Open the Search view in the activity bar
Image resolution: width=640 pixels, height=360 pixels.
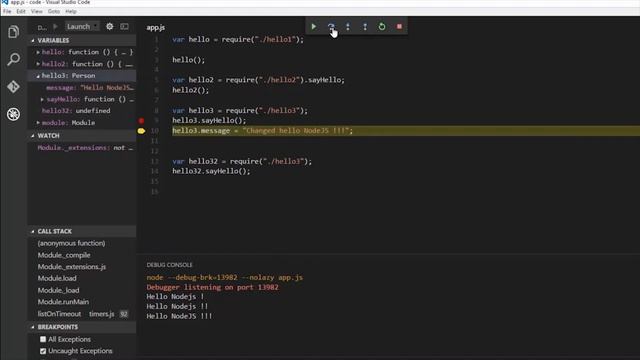(x=13, y=59)
